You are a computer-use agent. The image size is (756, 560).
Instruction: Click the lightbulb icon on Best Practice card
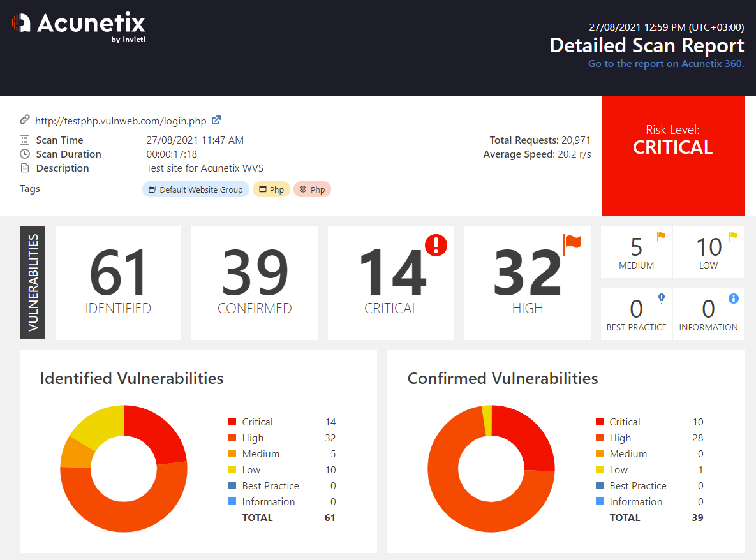[662, 298]
